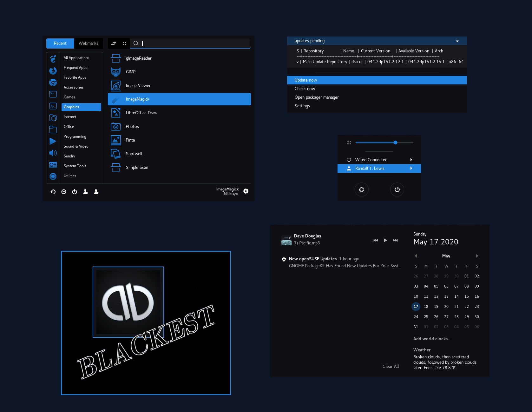The image size is (532, 412).
Task: Click the LibreOffice Draw app icon
Action: click(116, 113)
